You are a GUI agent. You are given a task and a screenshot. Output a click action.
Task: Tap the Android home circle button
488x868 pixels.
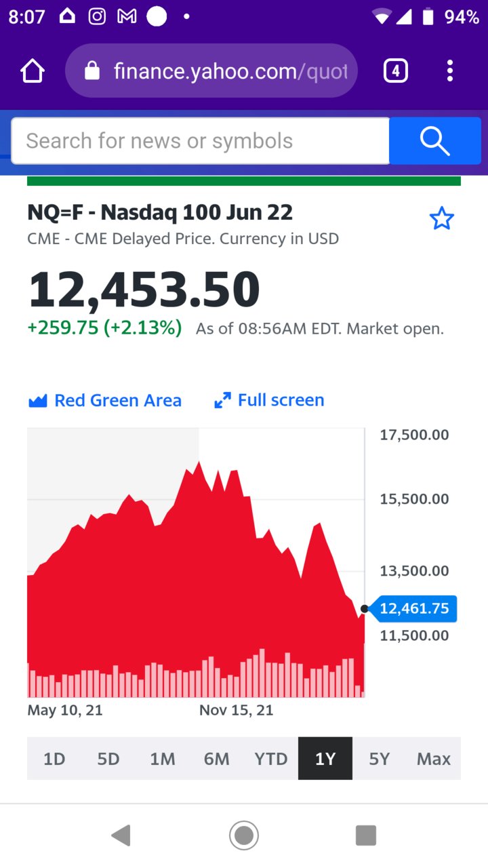point(244,835)
